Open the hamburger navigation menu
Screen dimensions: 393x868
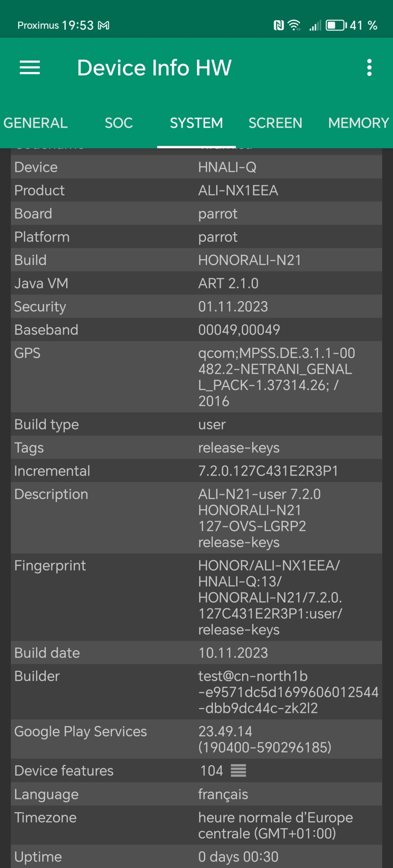pyautogui.click(x=30, y=67)
